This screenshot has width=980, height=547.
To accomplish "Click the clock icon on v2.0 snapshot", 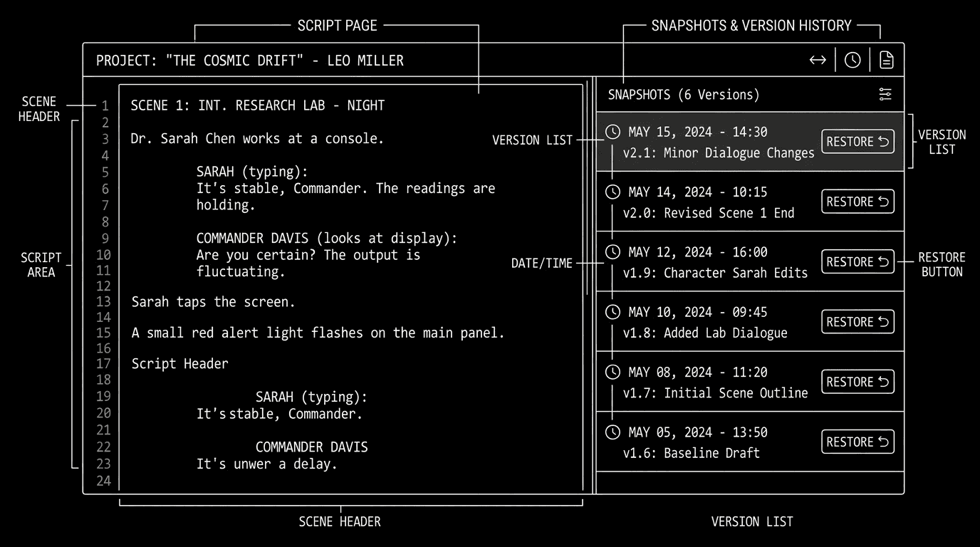I will click(x=612, y=192).
